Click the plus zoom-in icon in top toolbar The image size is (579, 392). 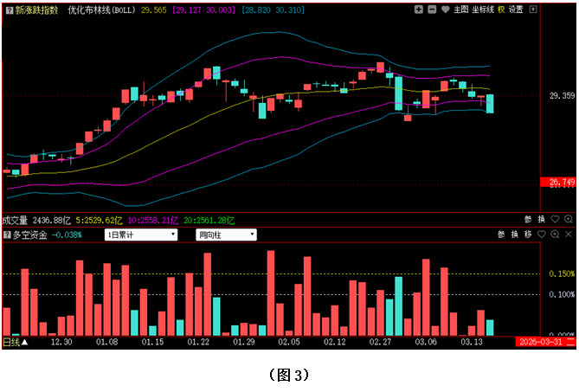(419, 10)
